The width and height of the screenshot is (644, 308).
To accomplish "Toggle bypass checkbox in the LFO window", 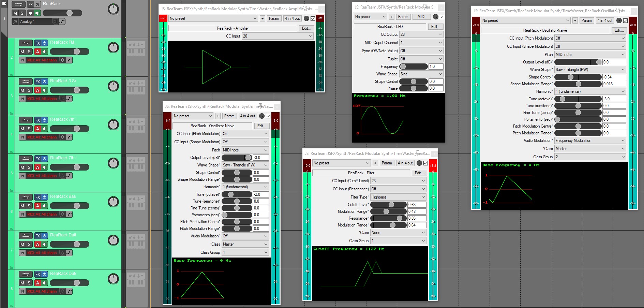I will coord(442,17).
